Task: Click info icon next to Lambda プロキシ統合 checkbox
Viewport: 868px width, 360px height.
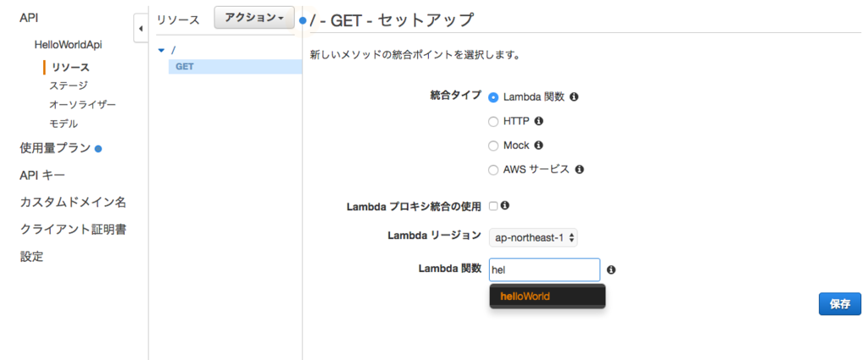Action: pos(505,206)
